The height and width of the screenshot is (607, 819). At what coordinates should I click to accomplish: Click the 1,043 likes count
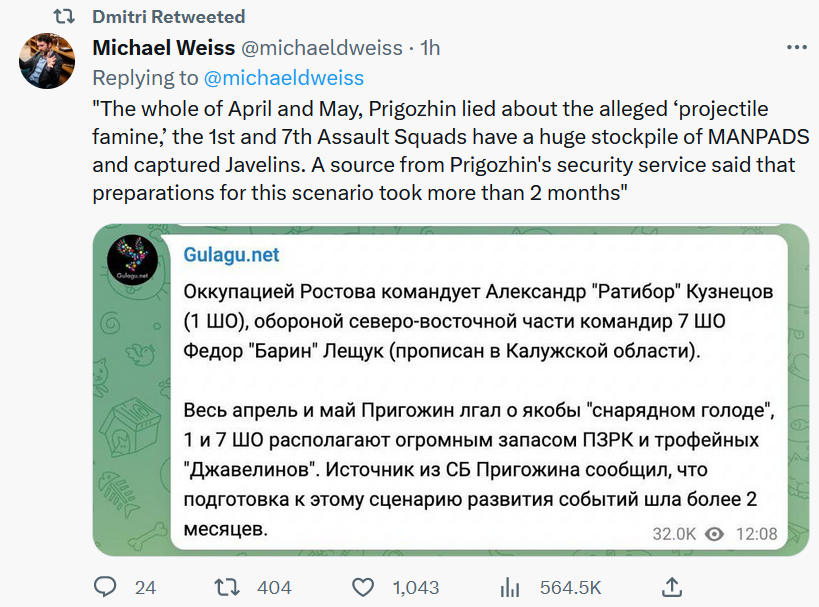click(x=415, y=587)
